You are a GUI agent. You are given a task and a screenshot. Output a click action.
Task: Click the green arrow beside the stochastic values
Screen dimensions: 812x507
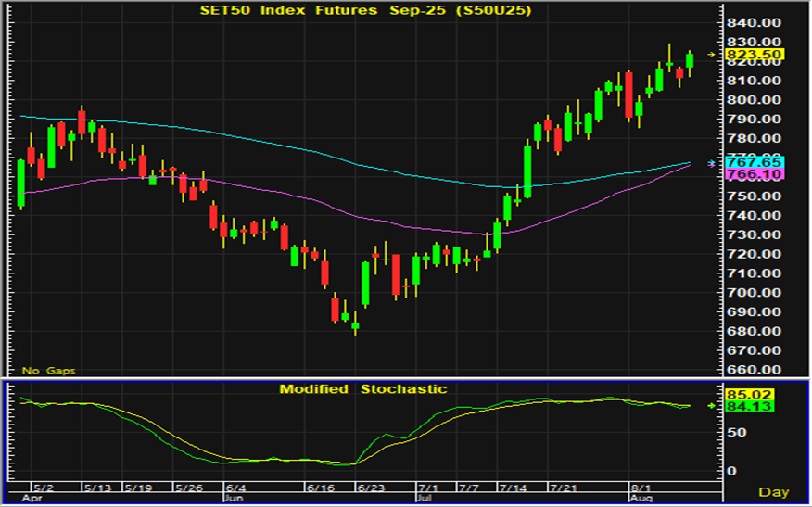click(711, 405)
